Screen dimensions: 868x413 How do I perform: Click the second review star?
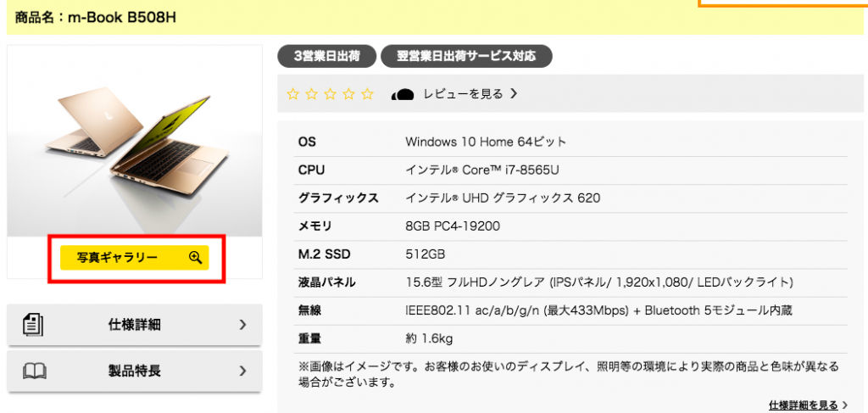coord(312,94)
